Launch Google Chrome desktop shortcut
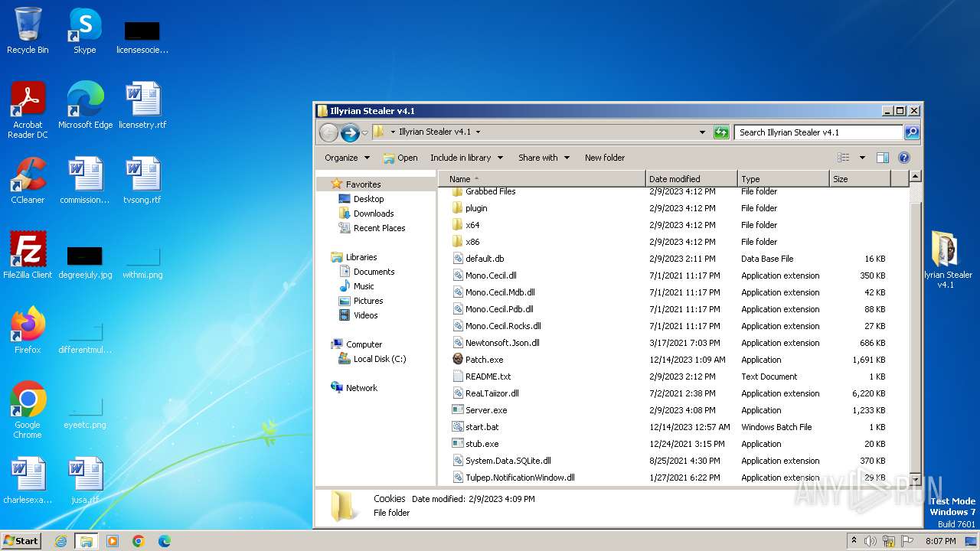Screen dimensions: 980x551 coord(28,410)
